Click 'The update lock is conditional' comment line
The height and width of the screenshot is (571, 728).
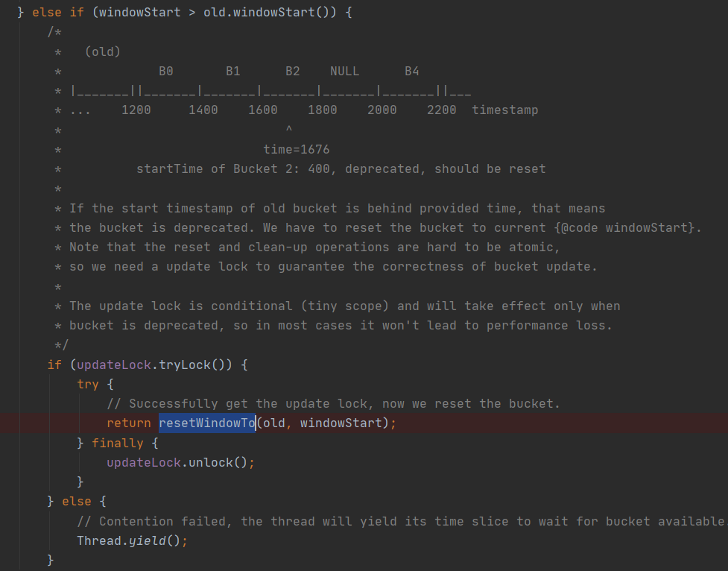click(344, 306)
